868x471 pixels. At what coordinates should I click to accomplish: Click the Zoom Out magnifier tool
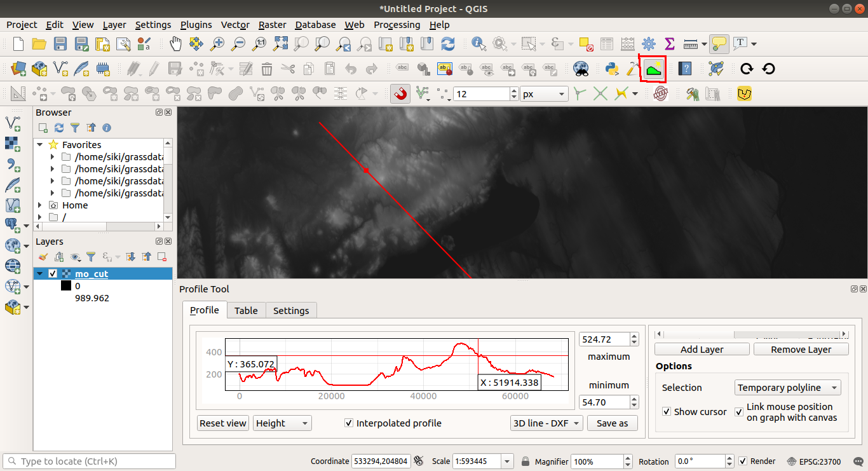pyautogui.click(x=238, y=44)
